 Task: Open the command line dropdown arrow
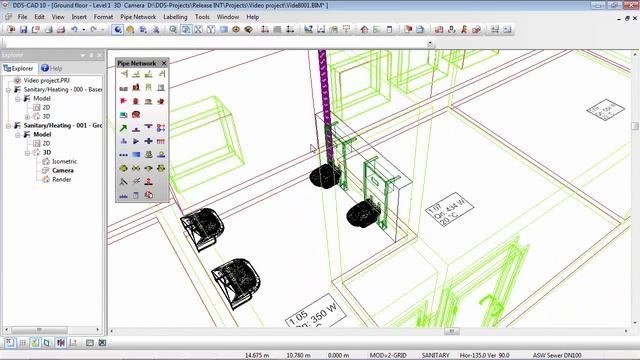click(430, 43)
